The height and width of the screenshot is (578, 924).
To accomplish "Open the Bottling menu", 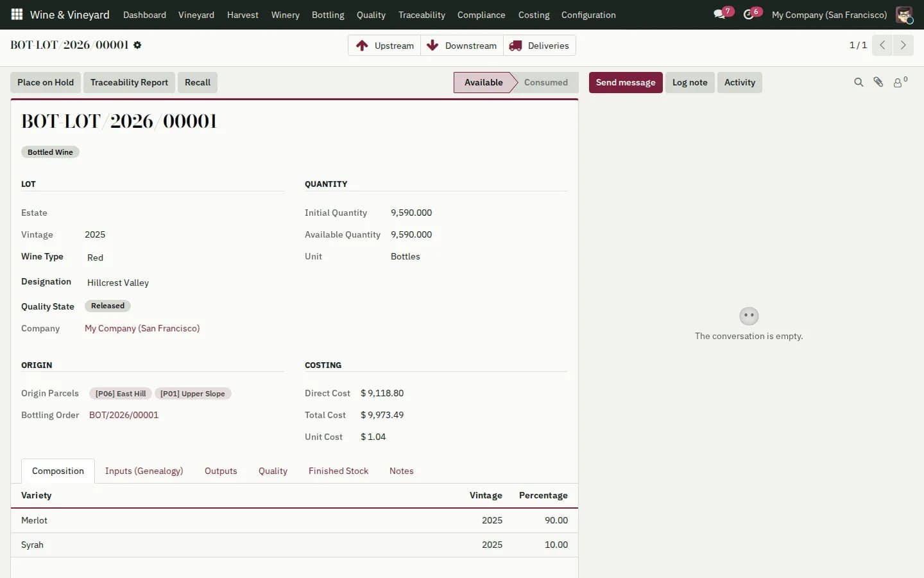I will pyautogui.click(x=328, y=15).
